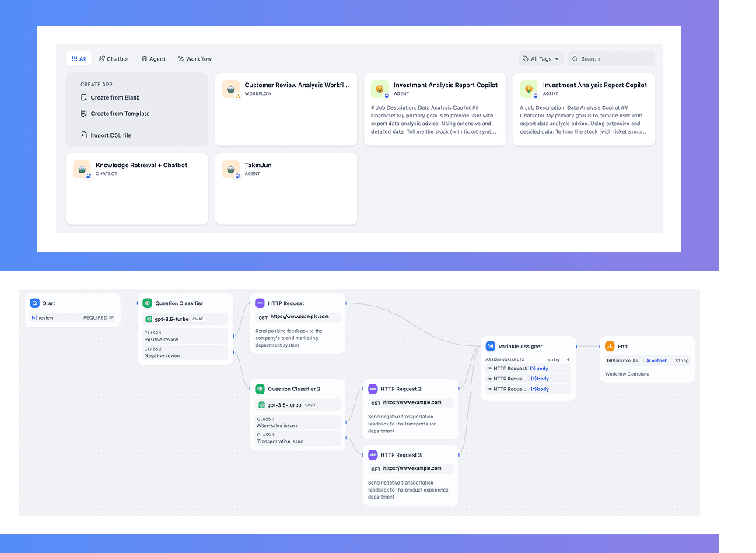Click the green Question Classifier 2 icon
Viewport: 756px width, 553px height.
click(x=261, y=389)
